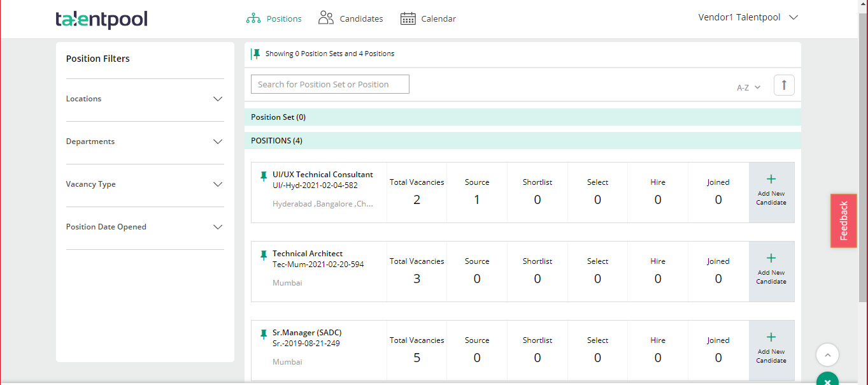Click the sort direction arrow button
The width and height of the screenshot is (868, 385).
click(784, 85)
